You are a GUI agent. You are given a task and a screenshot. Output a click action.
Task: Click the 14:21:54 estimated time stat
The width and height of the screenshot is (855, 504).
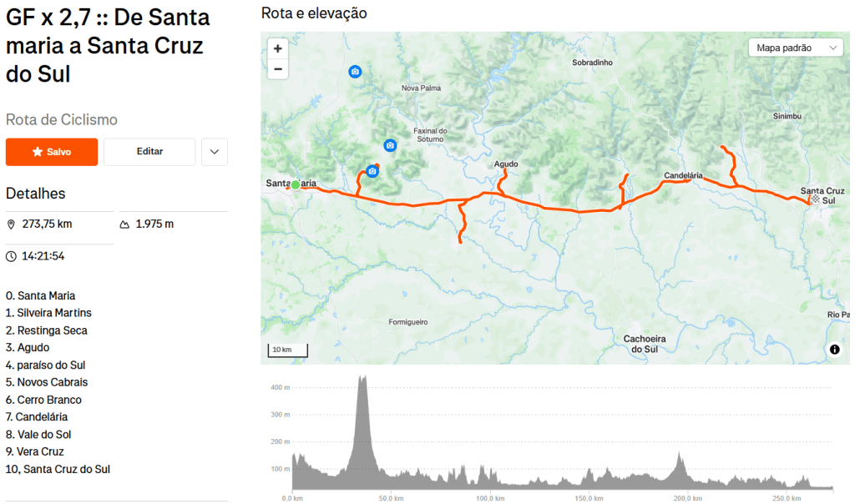[43, 256]
